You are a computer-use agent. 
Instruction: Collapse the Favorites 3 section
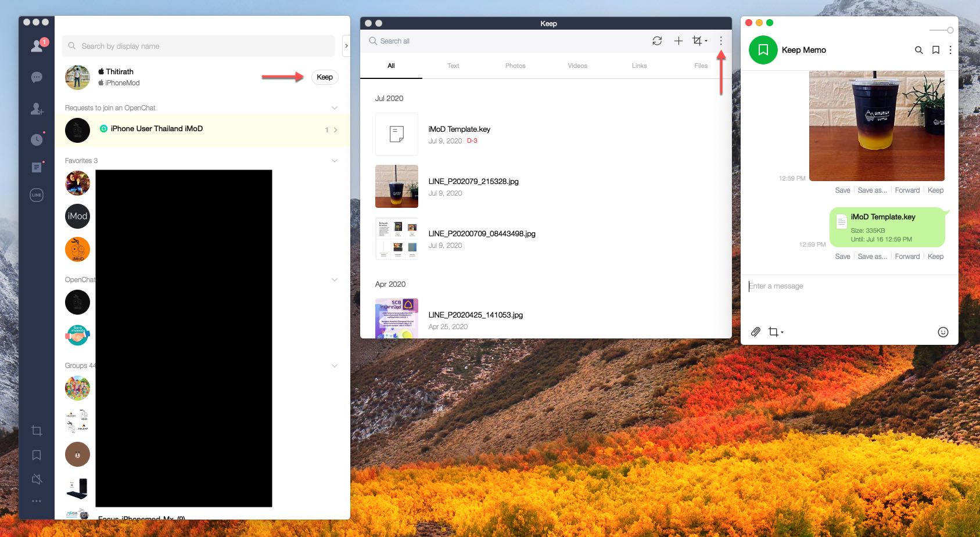pyautogui.click(x=335, y=161)
